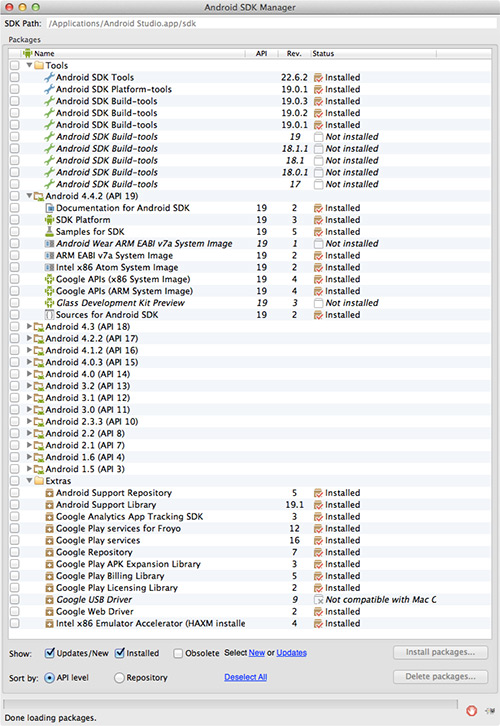The height and width of the screenshot is (726, 500).
Task: Expand the Android 4.3 (API 18) group
Action: coord(29,326)
